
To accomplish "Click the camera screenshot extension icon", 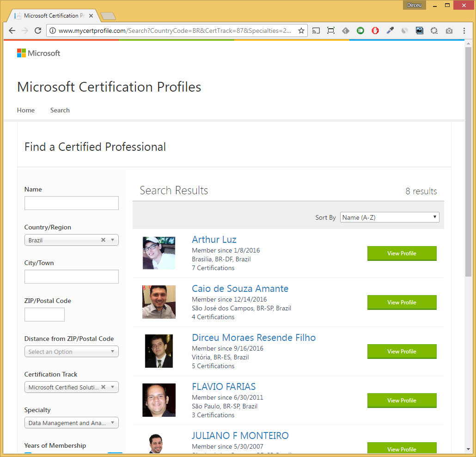I will click(449, 31).
